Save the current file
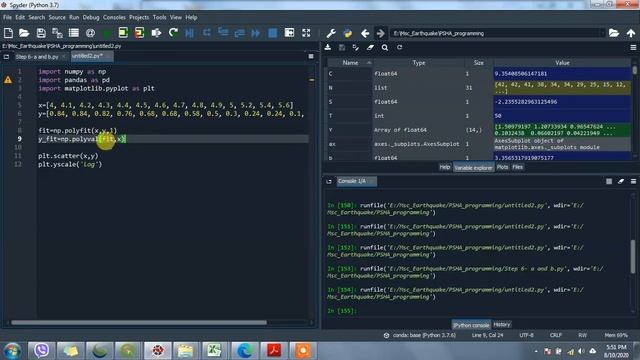The width and height of the screenshot is (640, 360). point(41,33)
